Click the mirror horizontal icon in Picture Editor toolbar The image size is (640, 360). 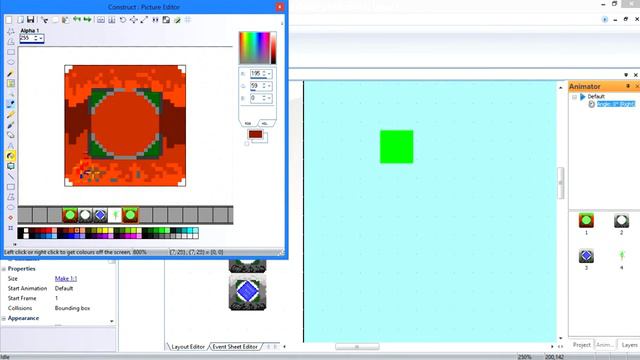(101, 20)
